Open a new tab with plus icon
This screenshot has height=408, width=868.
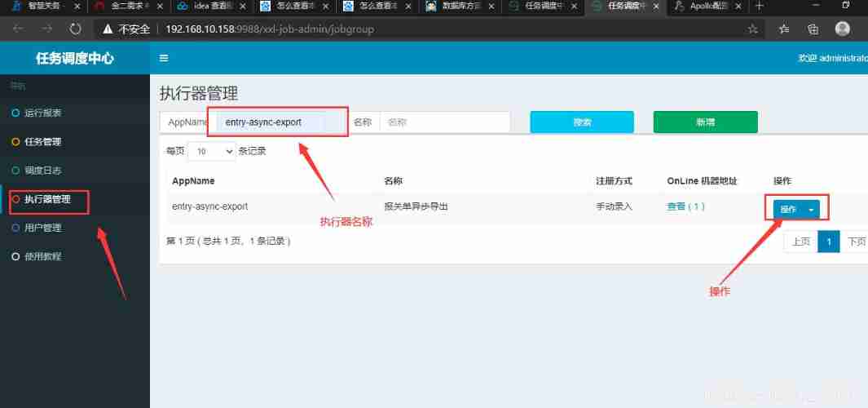click(x=759, y=6)
